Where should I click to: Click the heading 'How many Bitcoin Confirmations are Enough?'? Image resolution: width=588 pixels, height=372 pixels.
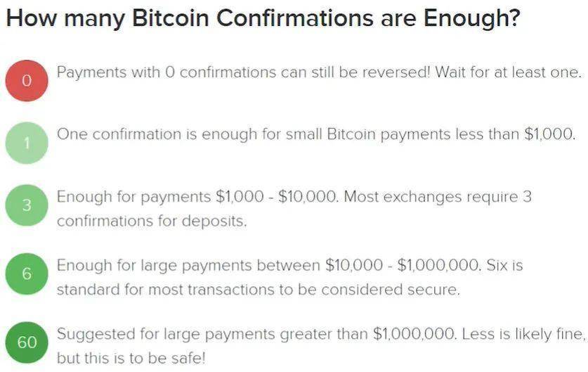coord(263,18)
